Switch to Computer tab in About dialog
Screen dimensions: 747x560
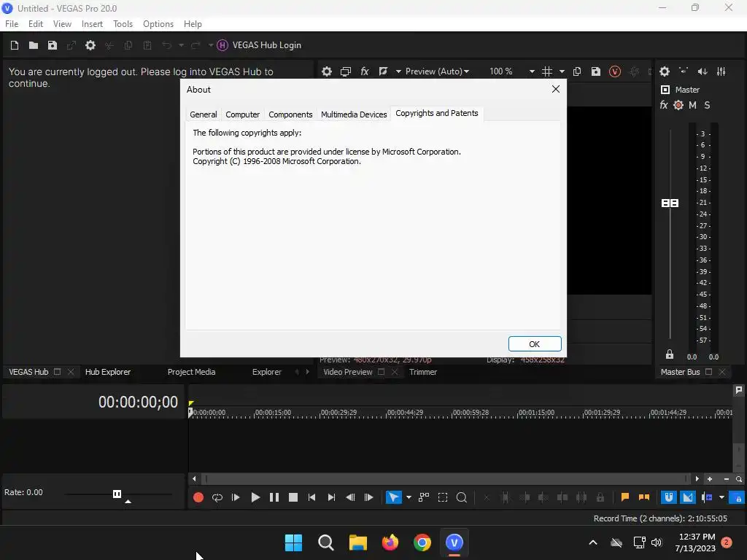point(242,114)
